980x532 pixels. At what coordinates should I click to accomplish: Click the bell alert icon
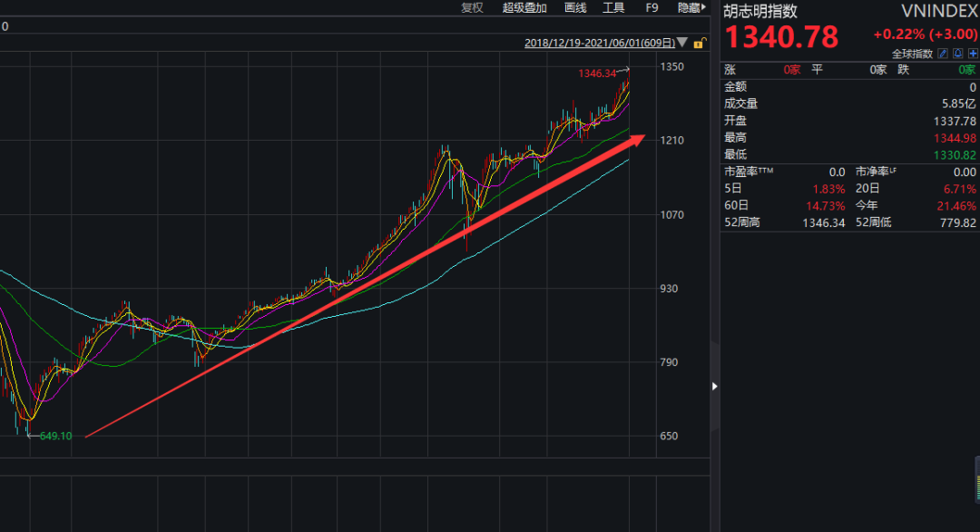(958, 54)
